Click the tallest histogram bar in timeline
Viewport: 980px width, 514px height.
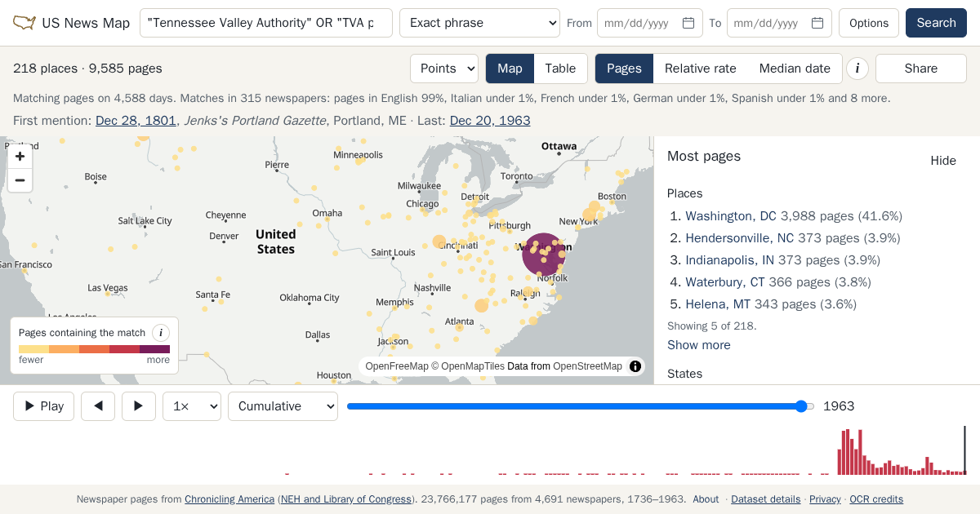pos(848,452)
